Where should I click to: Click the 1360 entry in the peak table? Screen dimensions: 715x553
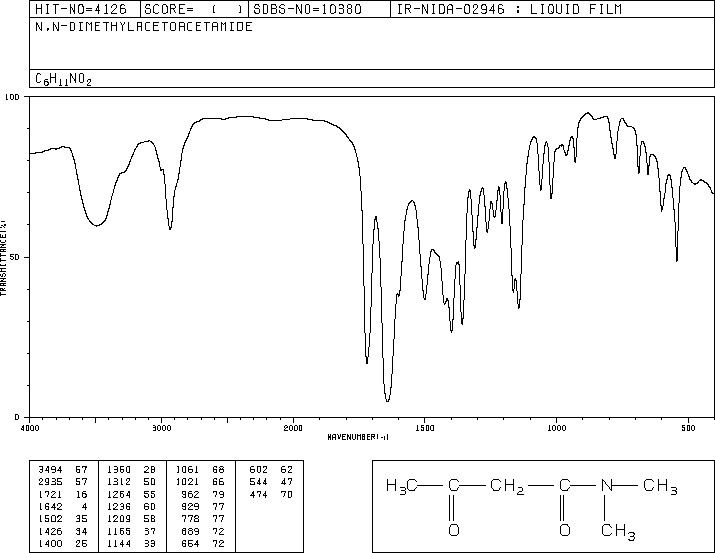(119, 470)
